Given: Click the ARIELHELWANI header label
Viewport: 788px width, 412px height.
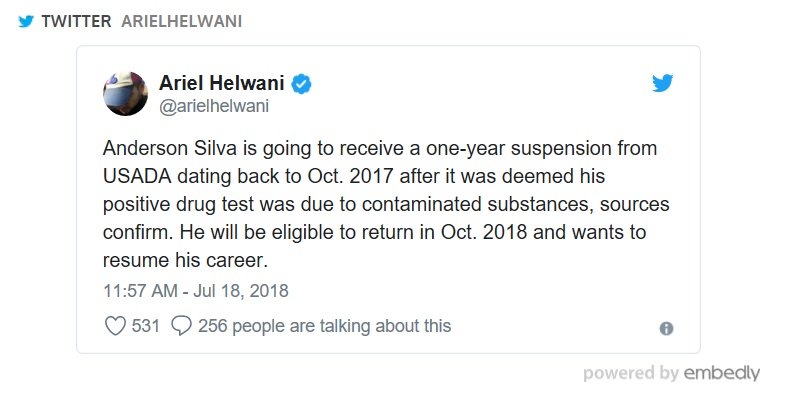Looking at the screenshot, I should 181,22.
